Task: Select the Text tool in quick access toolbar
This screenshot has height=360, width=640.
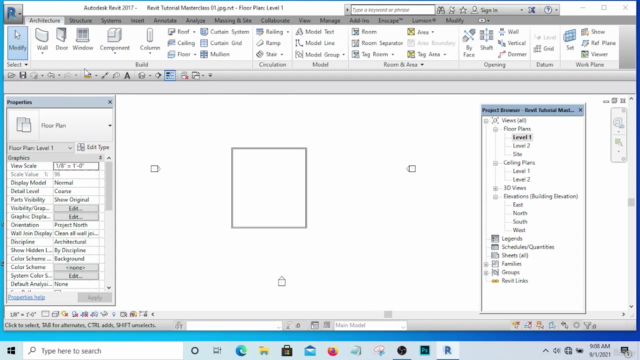Action: [127, 76]
